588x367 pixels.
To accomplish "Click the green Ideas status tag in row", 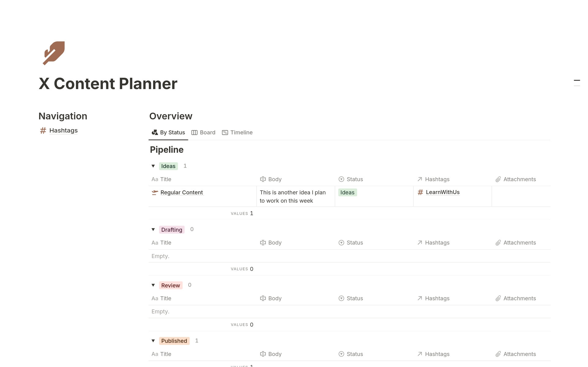I will click(x=347, y=193).
